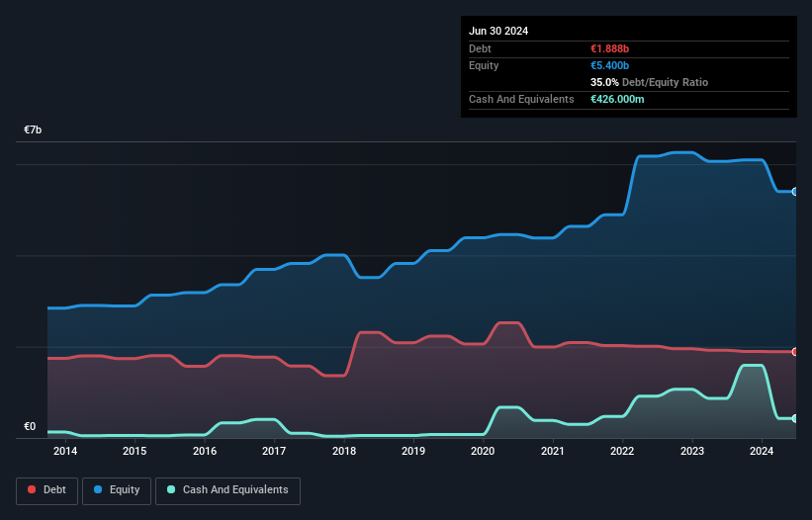Select the 2014 axis label
This screenshot has width=812, height=520.
(65, 451)
